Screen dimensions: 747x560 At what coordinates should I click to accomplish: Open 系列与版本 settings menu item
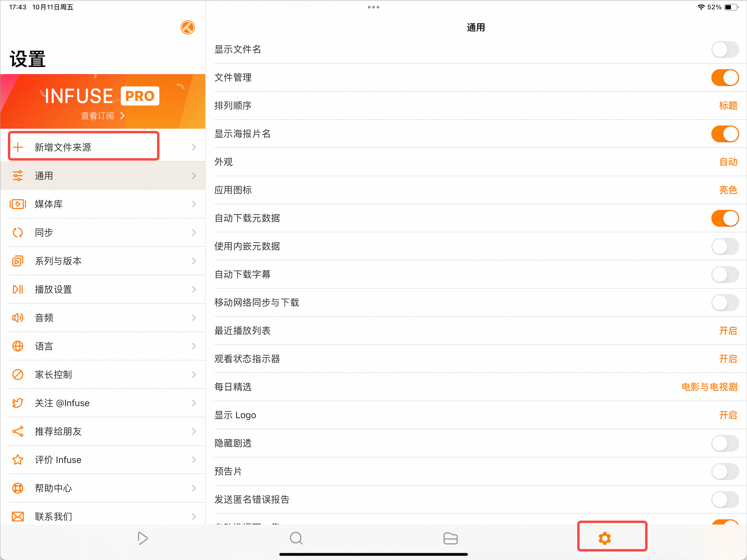pos(103,261)
